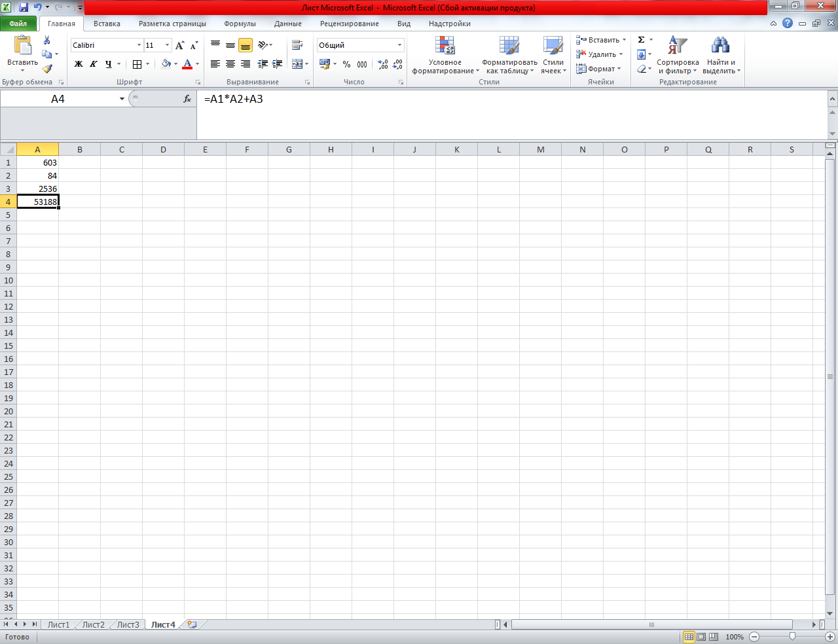The height and width of the screenshot is (644, 838).
Task: Toggle bottom vertical alignment
Action: pyautogui.click(x=246, y=45)
